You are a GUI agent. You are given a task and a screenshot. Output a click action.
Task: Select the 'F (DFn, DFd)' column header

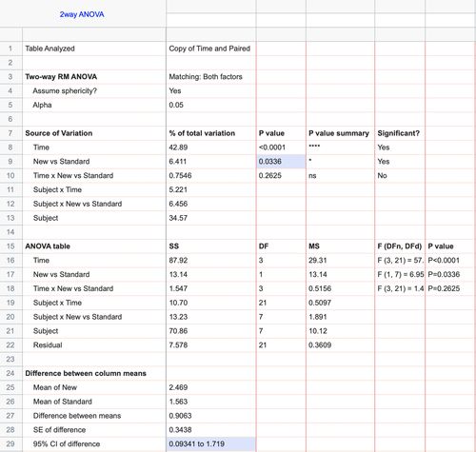pyautogui.click(x=400, y=246)
